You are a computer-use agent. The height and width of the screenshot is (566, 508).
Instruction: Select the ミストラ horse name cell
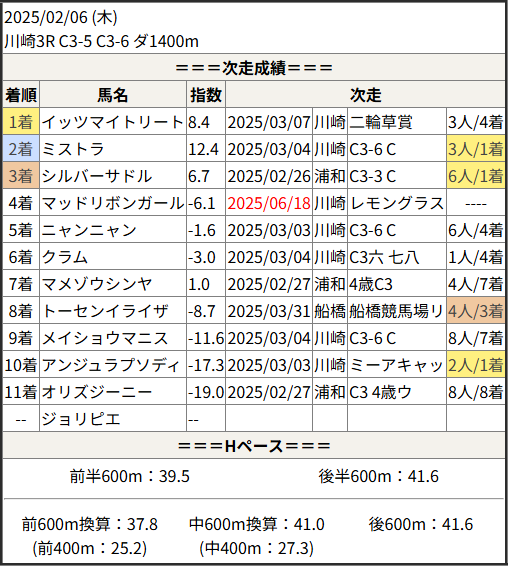click(113, 149)
